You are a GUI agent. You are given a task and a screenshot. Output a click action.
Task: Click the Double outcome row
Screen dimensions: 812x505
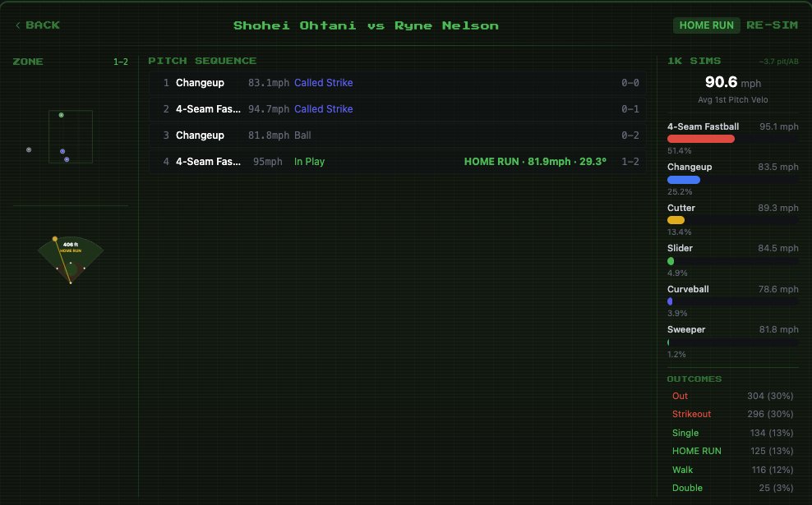(x=732, y=488)
